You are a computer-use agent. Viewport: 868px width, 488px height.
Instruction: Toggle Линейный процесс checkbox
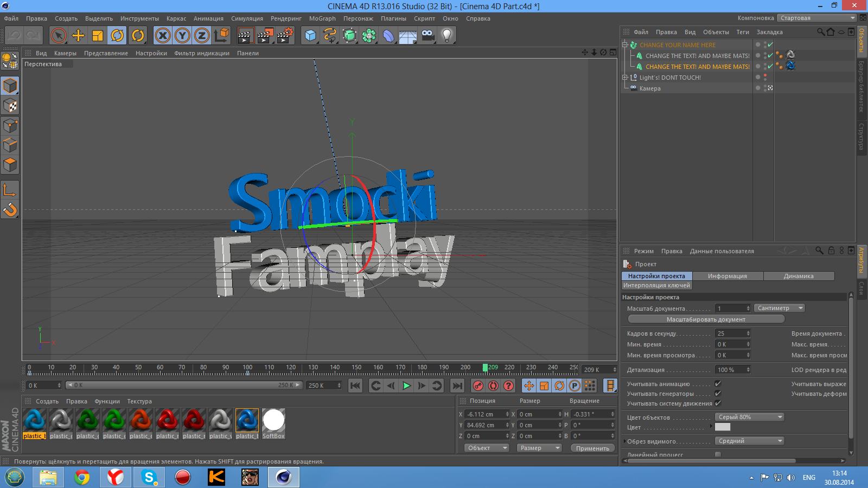(718, 454)
